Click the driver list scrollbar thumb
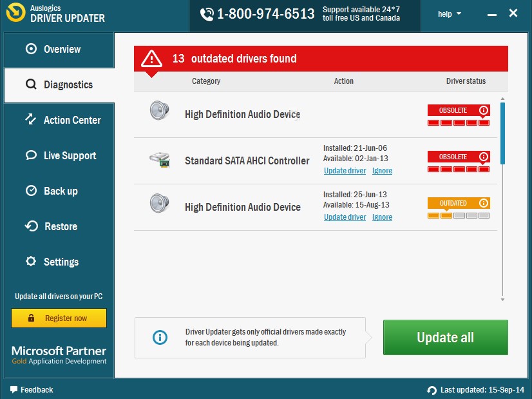This screenshot has width=532, height=399. click(x=502, y=133)
